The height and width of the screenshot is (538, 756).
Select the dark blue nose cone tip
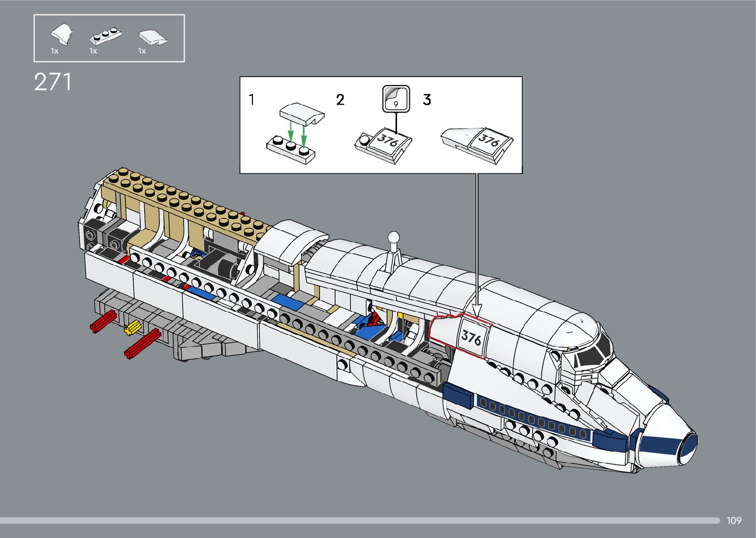(688, 448)
